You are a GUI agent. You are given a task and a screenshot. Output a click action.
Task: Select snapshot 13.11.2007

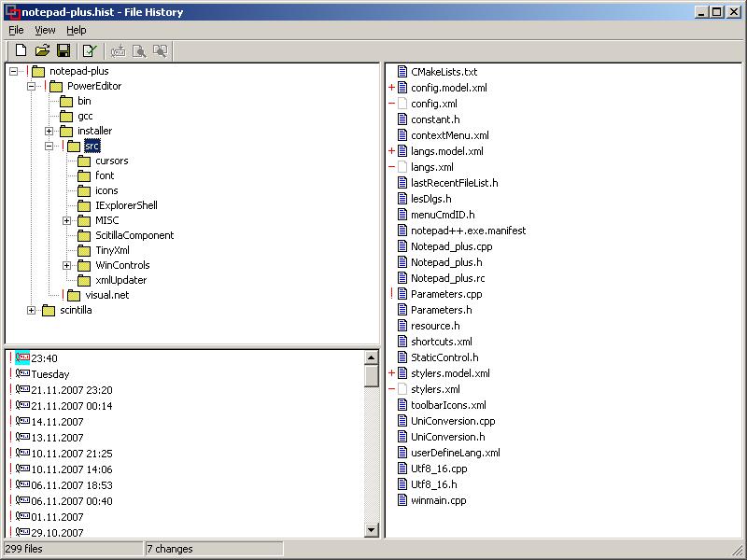click(x=57, y=438)
